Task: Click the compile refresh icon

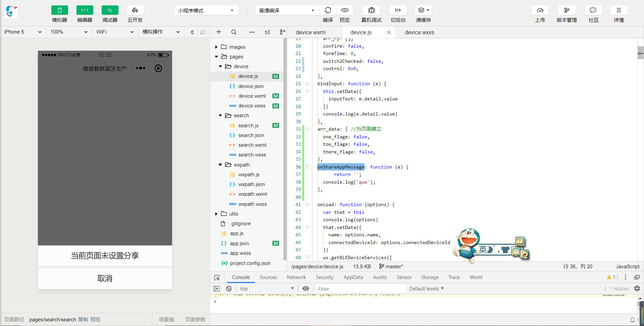Action: pos(328,10)
